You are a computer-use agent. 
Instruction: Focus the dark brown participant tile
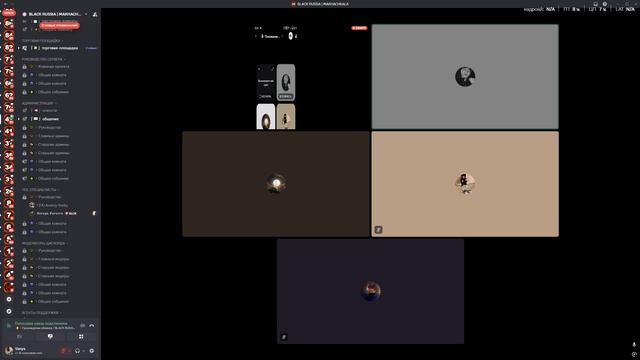[x=276, y=184]
